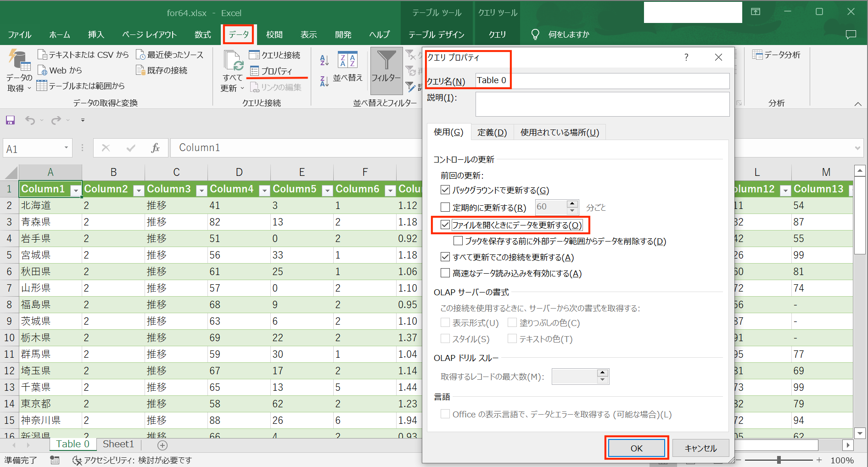This screenshot has width=868, height=467.
Task: Open the Used In (使用されている場所) tab
Action: coord(560,132)
